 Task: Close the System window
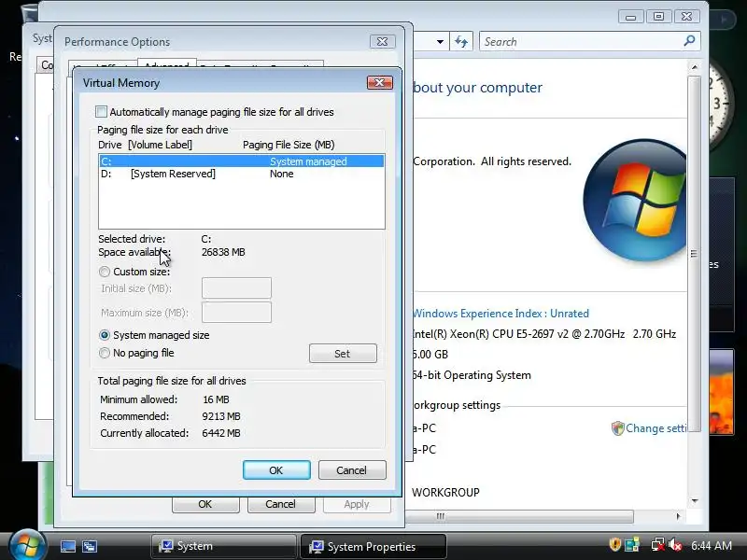pos(686,17)
